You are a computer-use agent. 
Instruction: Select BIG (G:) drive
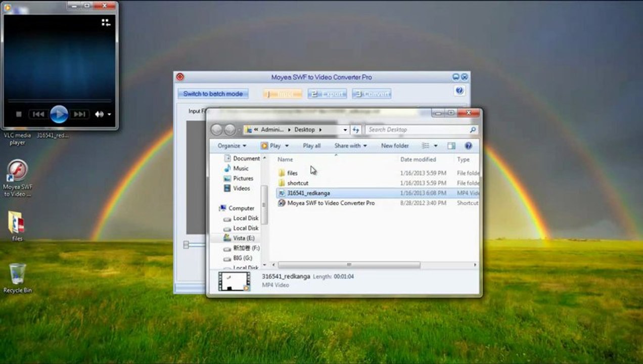(x=238, y=258)
